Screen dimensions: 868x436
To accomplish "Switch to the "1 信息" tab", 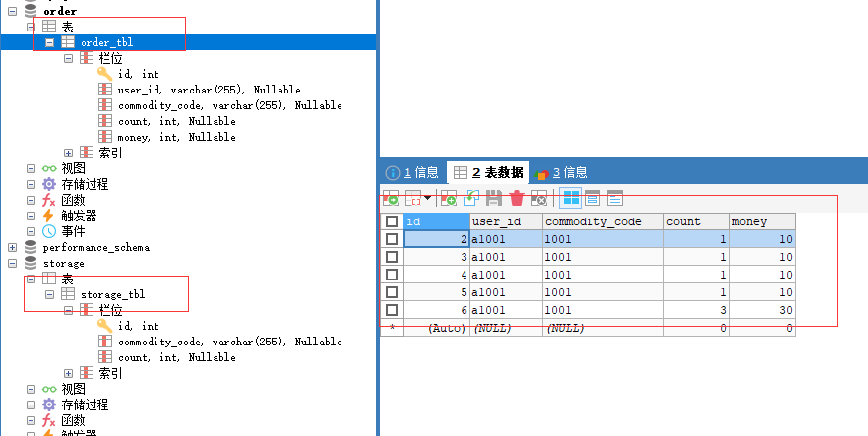I will pos(412,172).
